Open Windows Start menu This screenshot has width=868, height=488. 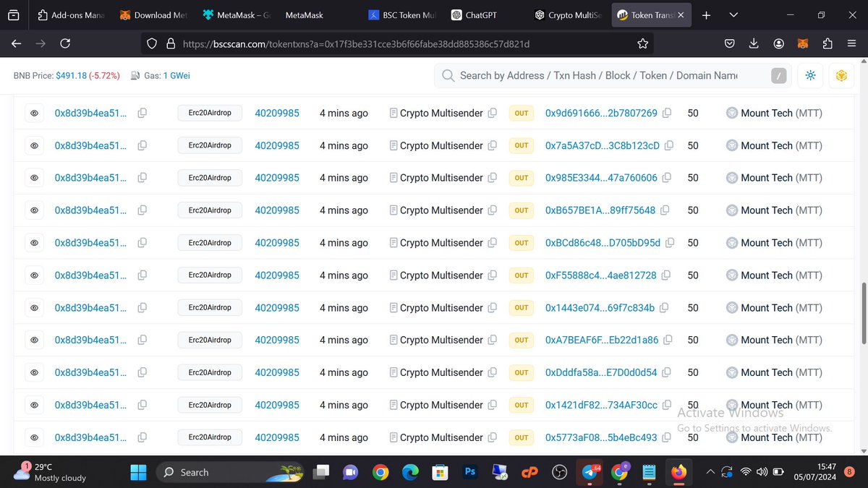(138, 472)
